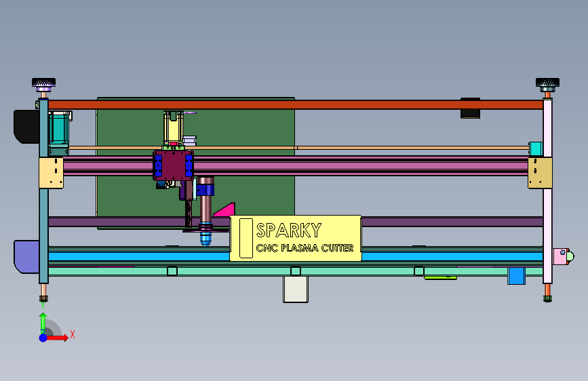The height and width of the screenshot is (381, 588).
Task: Pick the teal stepper motor on the left
Action: (x=59, y=127)
